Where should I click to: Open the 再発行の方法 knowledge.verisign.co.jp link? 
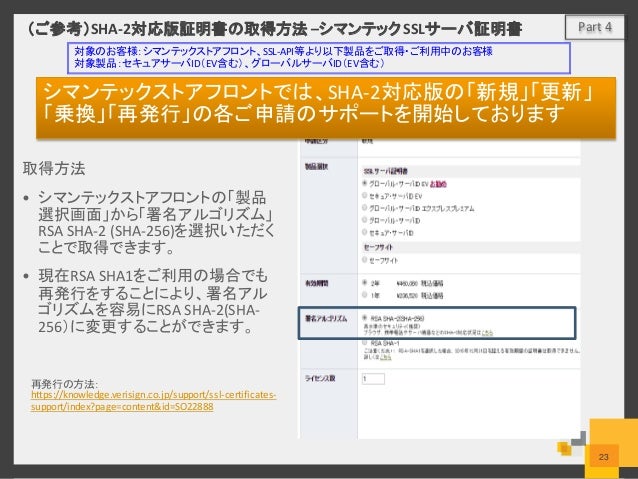(x=153, y=400)
